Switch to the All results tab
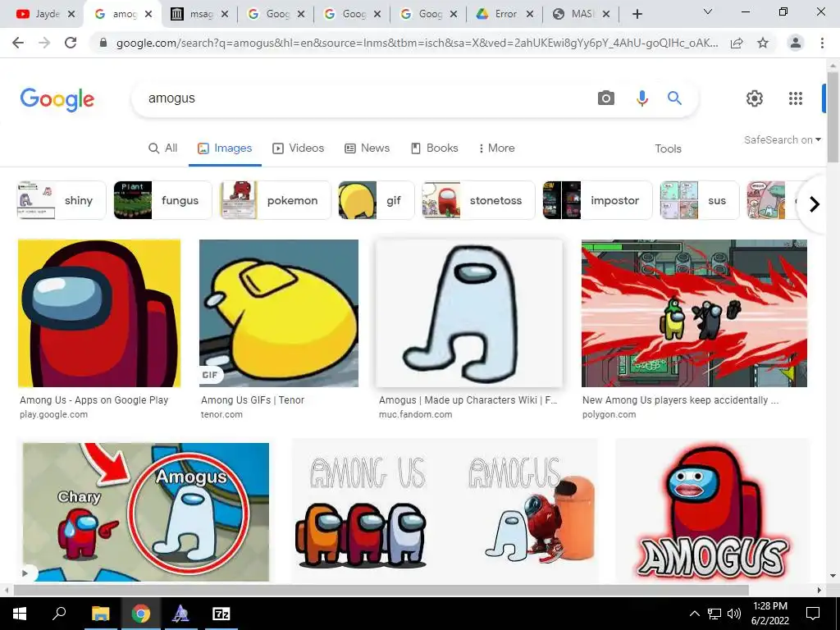The width and height of the screenshot is (840, 630). [163, 148]
